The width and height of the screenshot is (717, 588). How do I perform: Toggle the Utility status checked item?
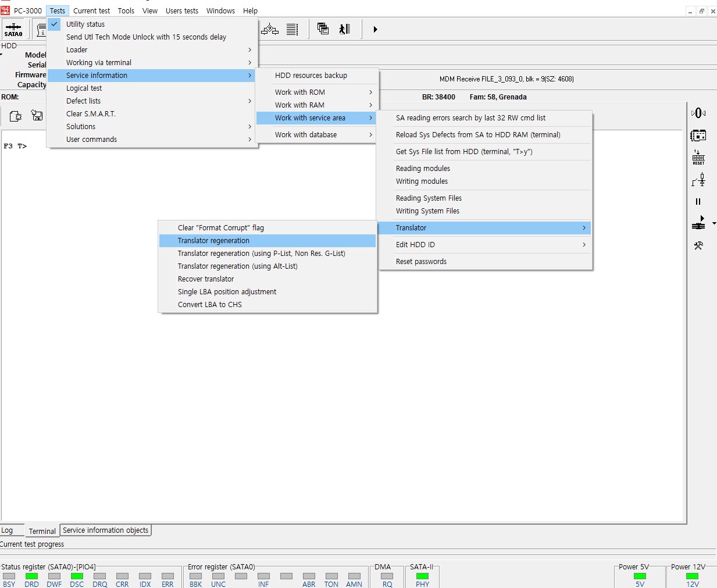[x=152, y=24]
